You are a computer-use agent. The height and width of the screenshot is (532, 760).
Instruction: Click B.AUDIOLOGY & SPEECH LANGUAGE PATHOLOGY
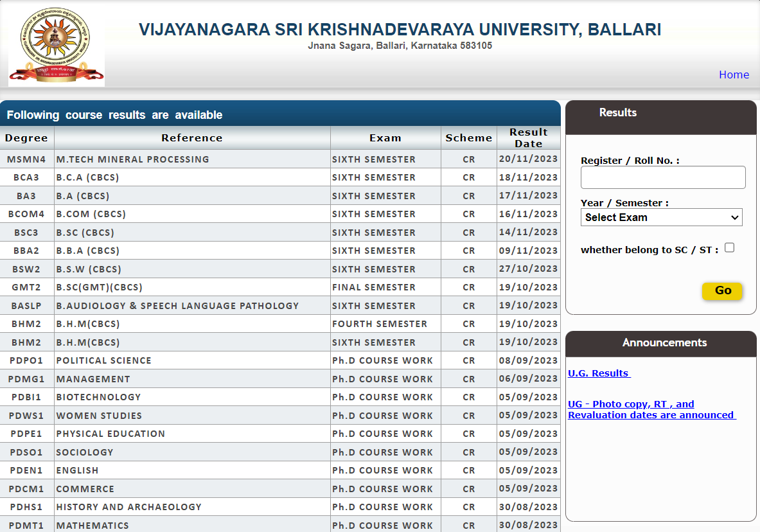point(177,306)
